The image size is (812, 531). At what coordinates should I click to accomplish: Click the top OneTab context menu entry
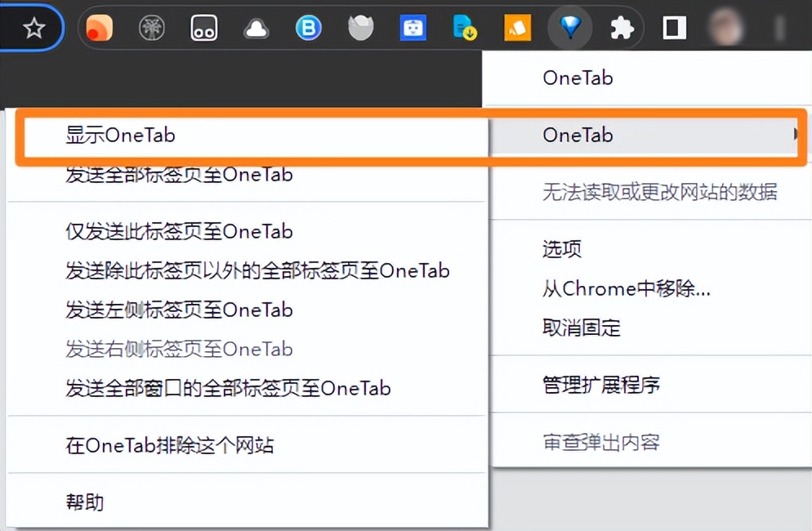[x=647, y=78]
